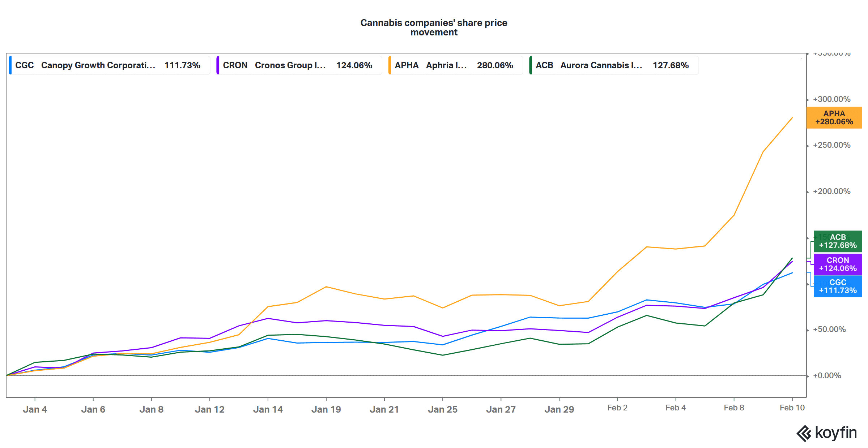Click the Jan 29 date label
This screenshot has height=448, width=868.
[x=559, y=409]
